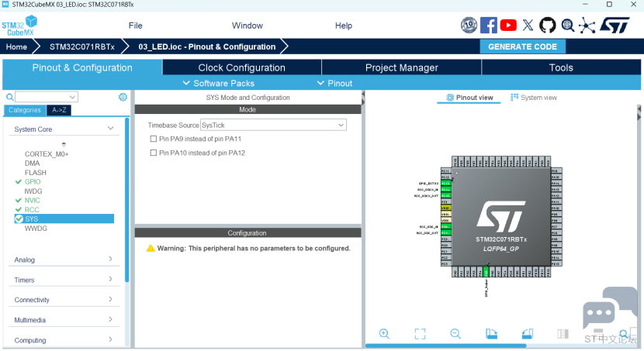Screen dimensions: 644x351
Task: Open the Timebase Source SysTick dropdown
Action: tap(273, 125)
